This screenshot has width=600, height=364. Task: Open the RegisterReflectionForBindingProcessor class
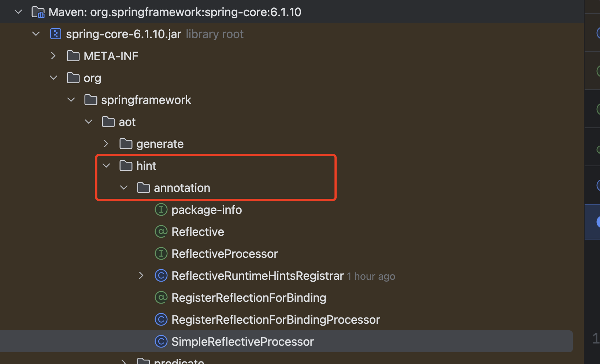pyautogui.click(x=276, y=320)
